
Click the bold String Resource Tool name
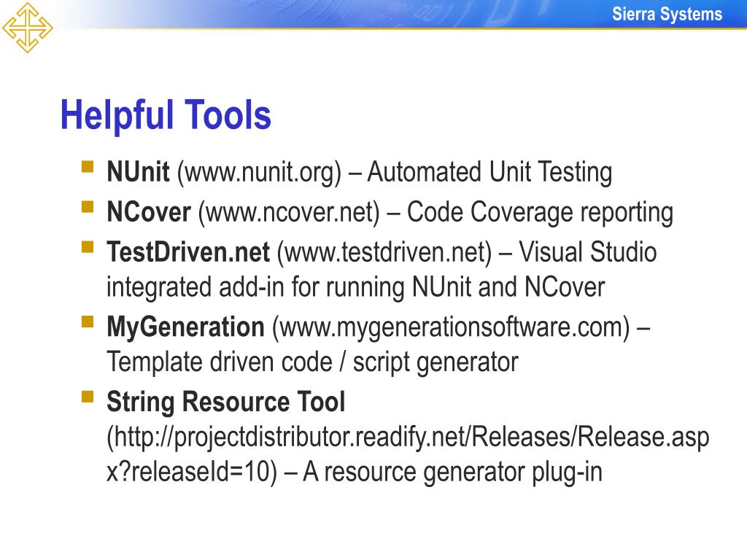coord(226,402)
